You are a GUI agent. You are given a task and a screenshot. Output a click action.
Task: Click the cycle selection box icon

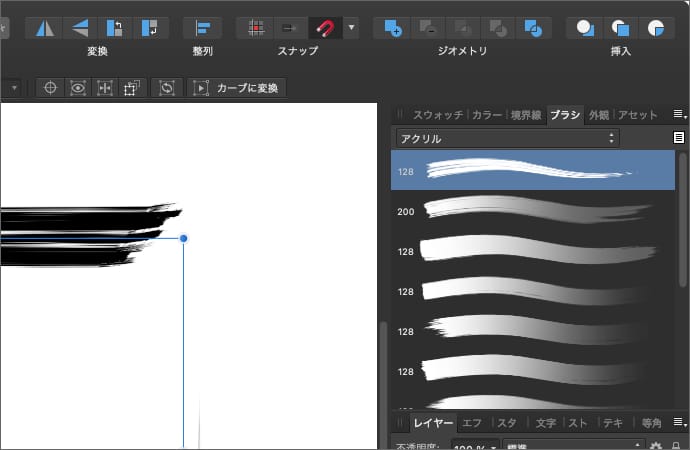(167, 88)
